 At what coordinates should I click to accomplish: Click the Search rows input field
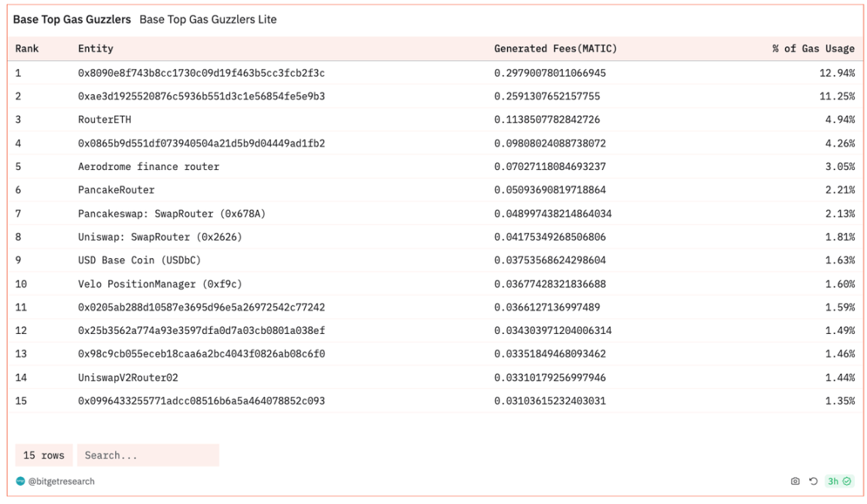(x=148, y=455)
